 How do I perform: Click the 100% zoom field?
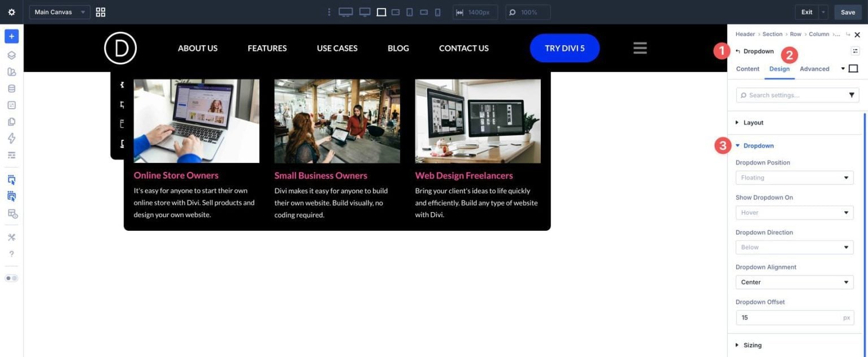(528, 12)
